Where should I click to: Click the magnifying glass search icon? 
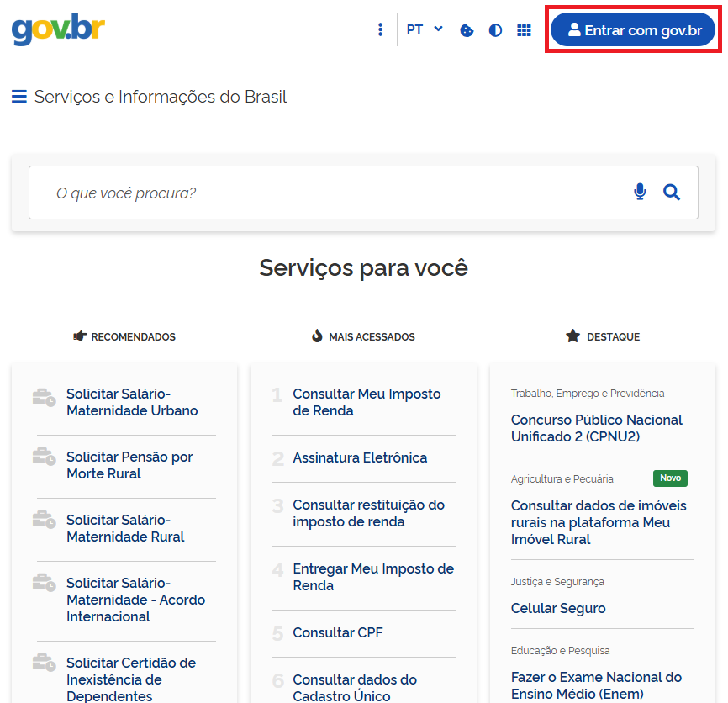[671, 193]
